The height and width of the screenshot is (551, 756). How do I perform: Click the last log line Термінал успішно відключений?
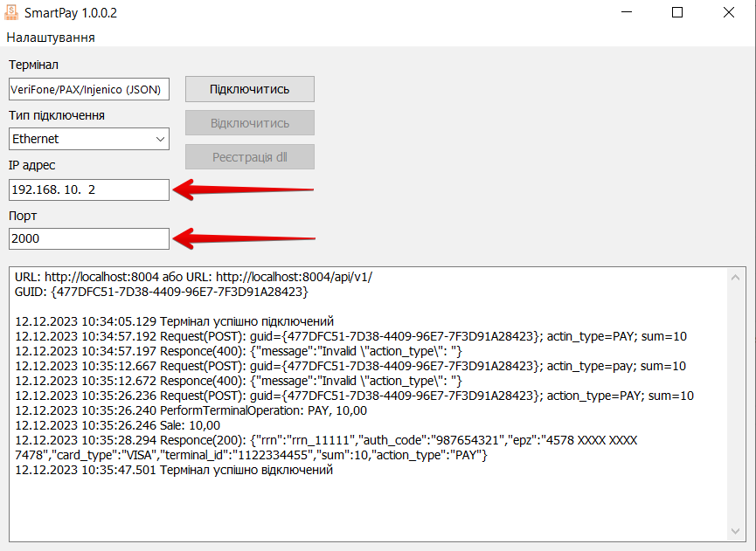pos(174,470)
